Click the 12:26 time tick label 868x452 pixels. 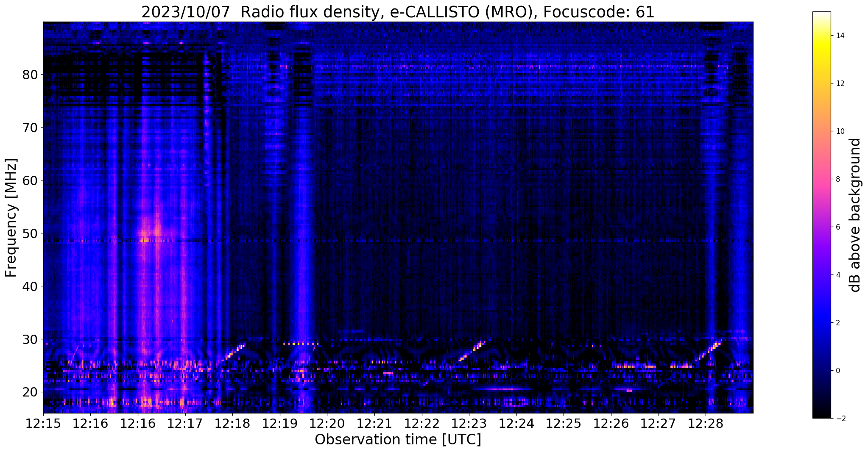pos(611,423)
